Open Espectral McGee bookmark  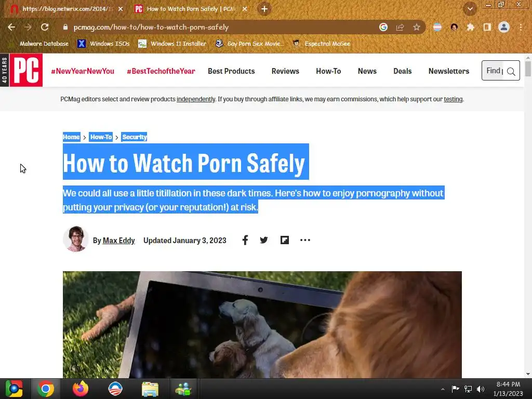click(322, 44)
